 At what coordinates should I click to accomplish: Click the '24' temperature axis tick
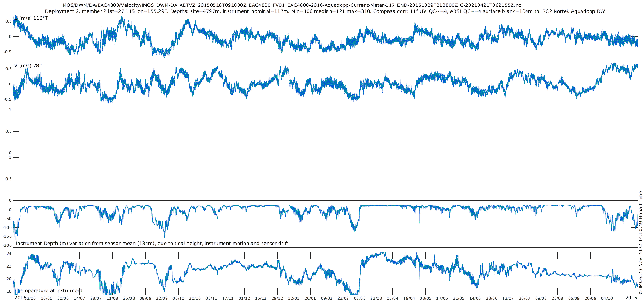[x=9, y=254]
